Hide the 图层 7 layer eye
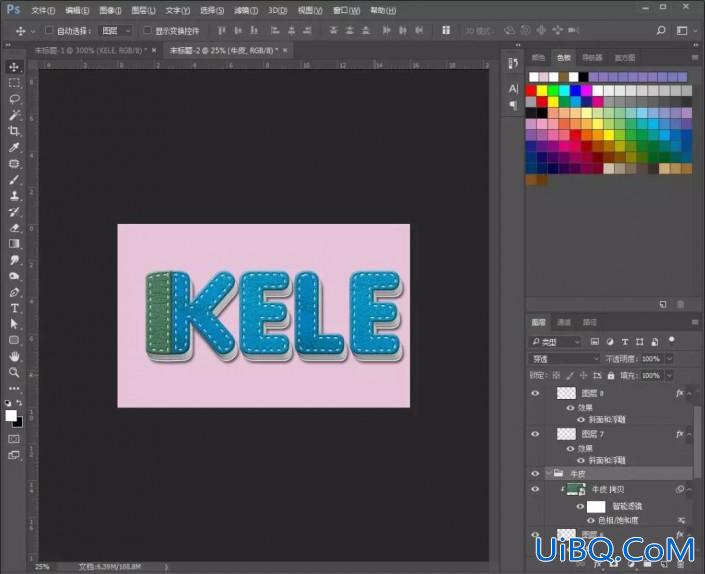This screenshot has height=574, width=705. [535, 434]
